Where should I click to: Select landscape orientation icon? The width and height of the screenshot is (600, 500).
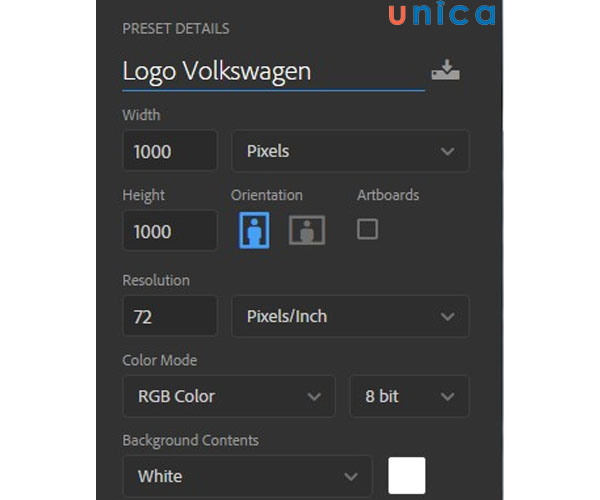point(307,231)
